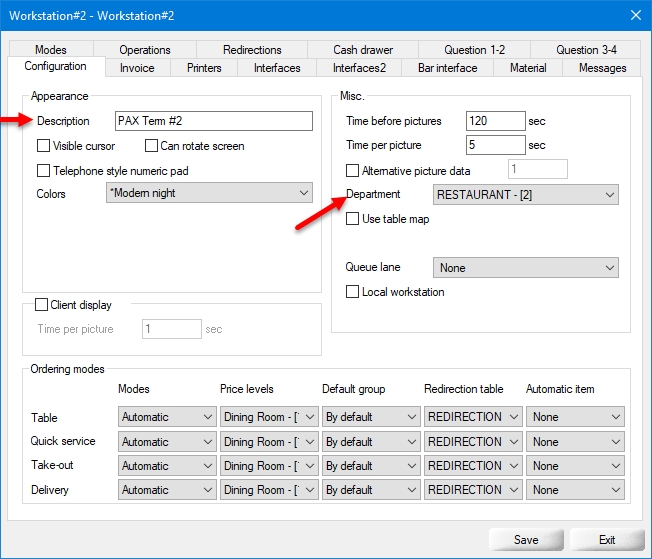This screenshot has height=559, width=652.
Task: Focus the Time before pictures field
Action: 495,121
